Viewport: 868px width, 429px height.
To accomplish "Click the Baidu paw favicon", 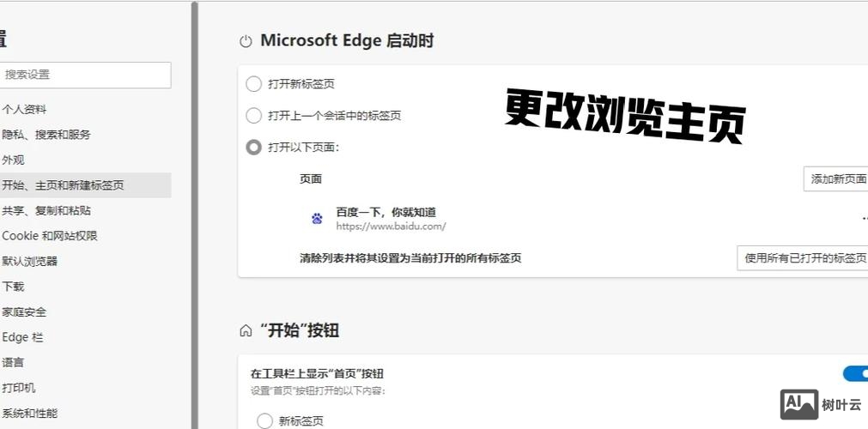I will [317, 219].
